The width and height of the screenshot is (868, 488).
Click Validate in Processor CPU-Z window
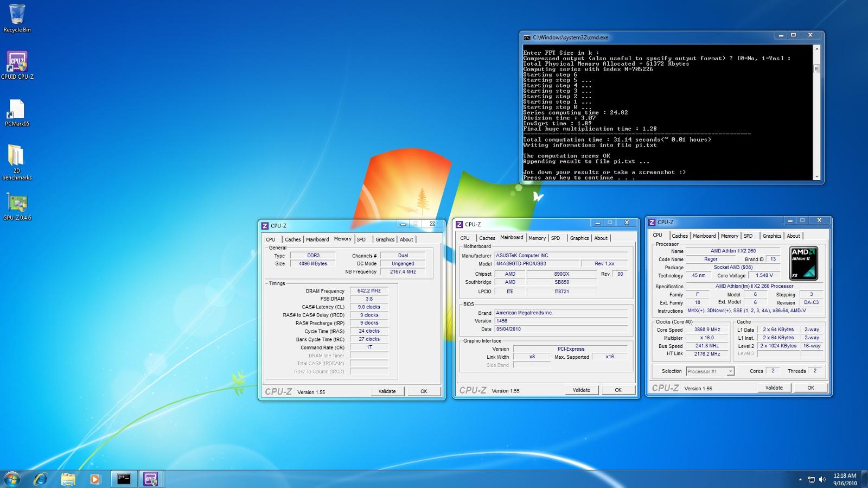(x=774, y=388)
